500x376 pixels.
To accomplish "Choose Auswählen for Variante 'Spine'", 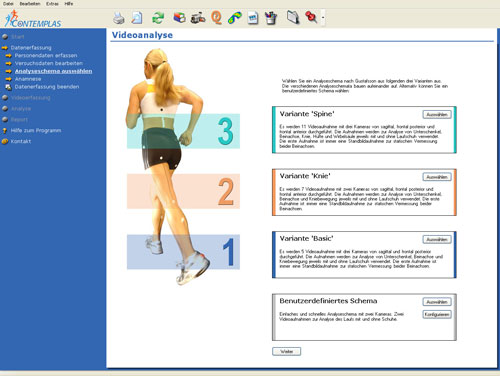I will pyautogui.click(x=437, y=114).
